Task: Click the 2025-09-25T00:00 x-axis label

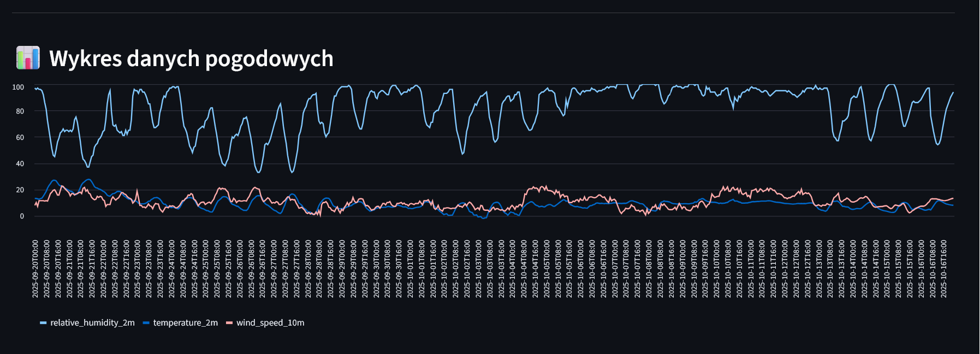Action: tap(206, 269)
